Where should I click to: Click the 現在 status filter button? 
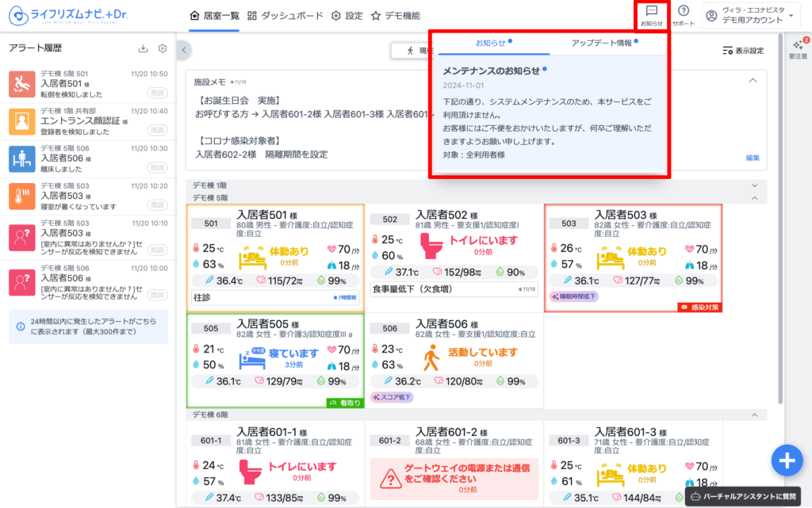(412, 51)
